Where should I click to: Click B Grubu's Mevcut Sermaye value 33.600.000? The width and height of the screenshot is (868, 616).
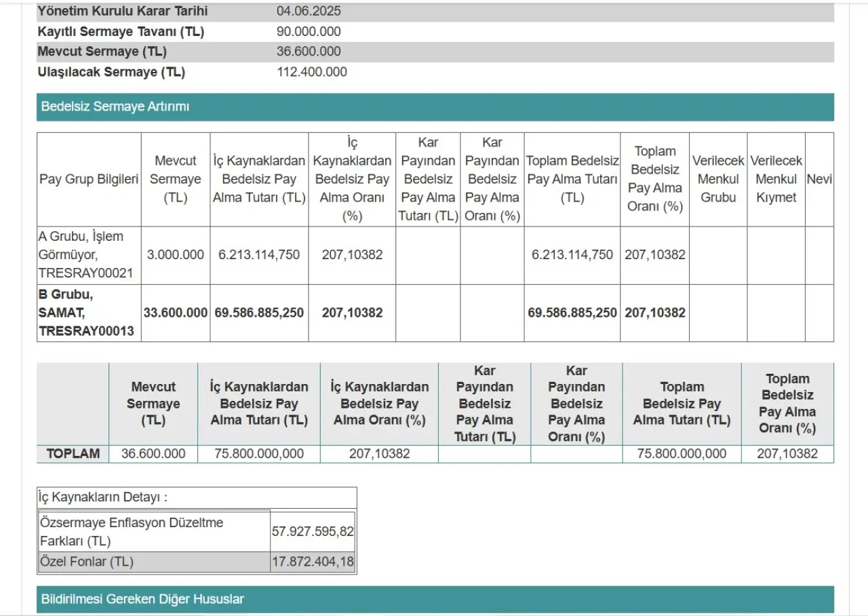pos(175,313)
